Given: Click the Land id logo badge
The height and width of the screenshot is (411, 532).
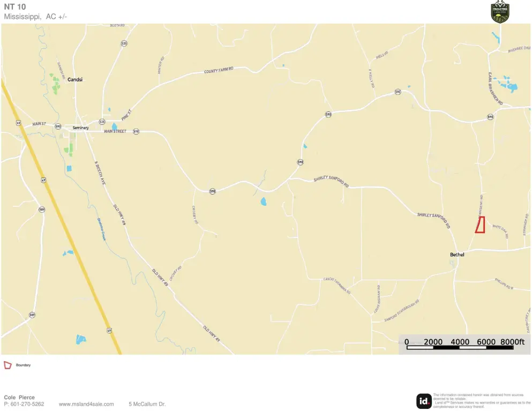Looking at the screenshot, I should (x=424, y=401).
